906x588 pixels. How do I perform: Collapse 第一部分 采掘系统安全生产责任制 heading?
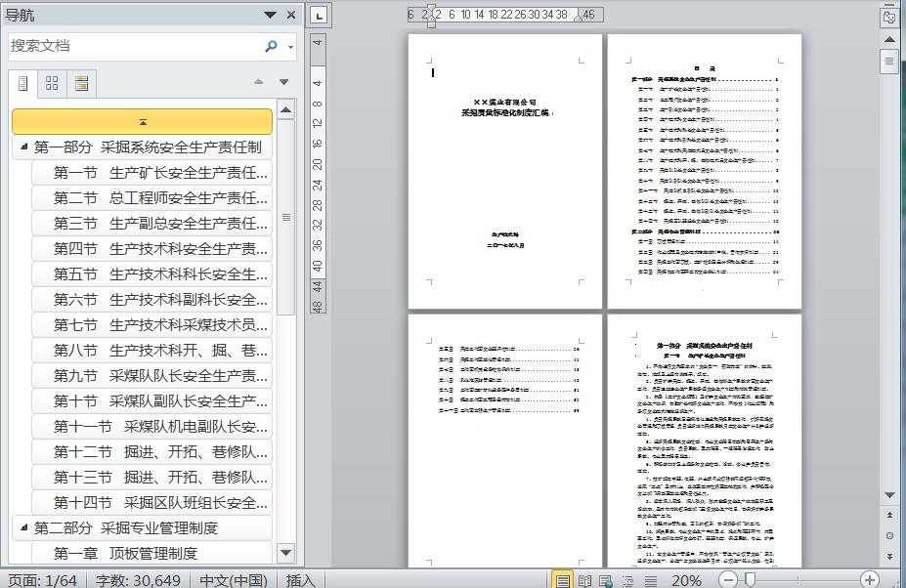23,147
